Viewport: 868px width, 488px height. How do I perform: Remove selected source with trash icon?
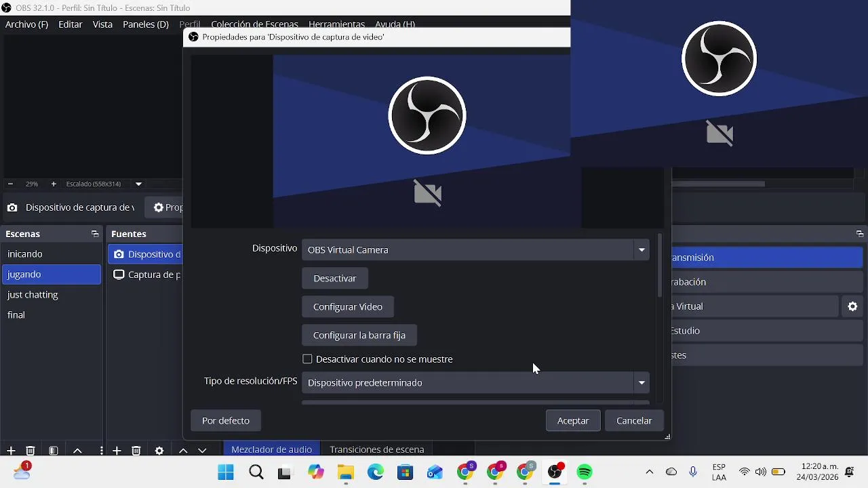pyautogui.click(x=136, y=451)
